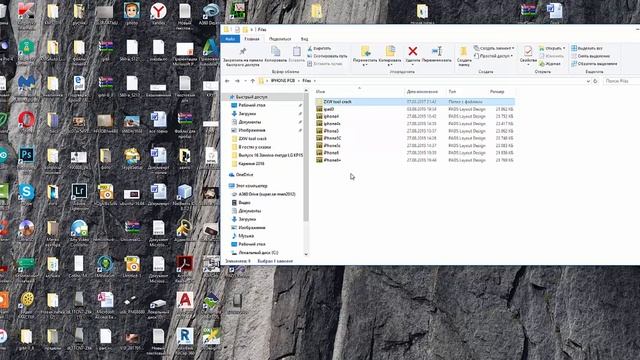
Task: Open Skype desktop shortcut
Action: click(26, 193)
